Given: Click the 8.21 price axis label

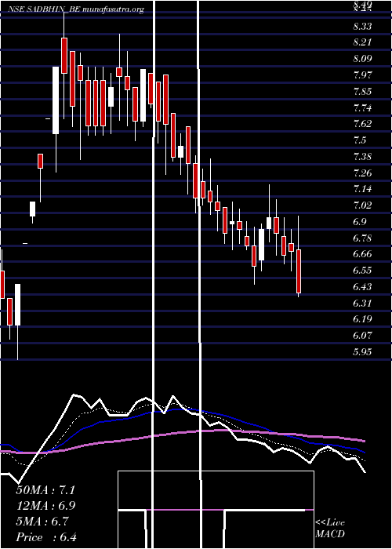Looking at the screenshot, I should [x=362, y=42].
